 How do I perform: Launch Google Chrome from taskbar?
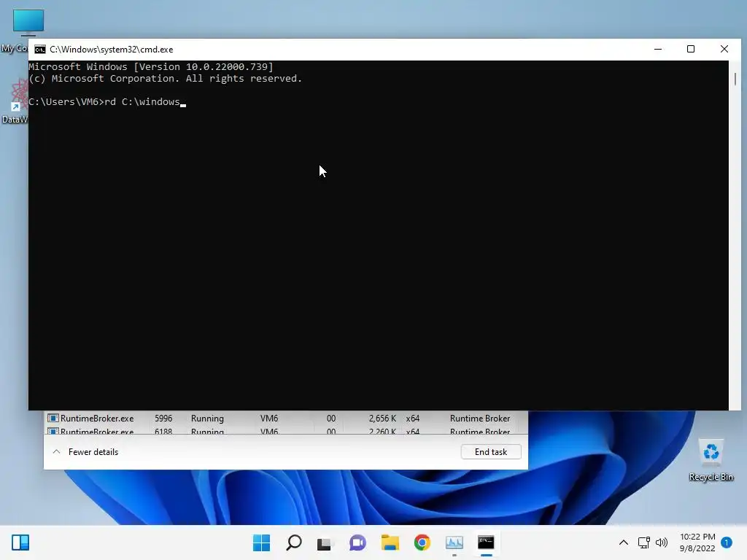[422, 542]
